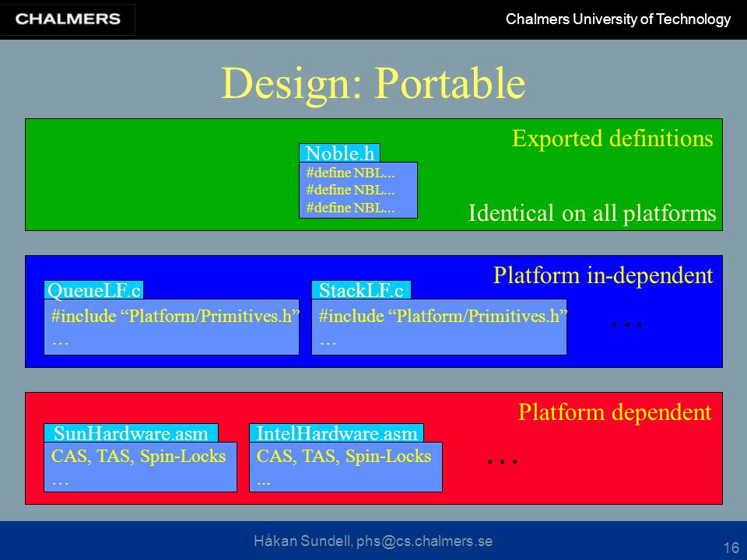The width and height of the screenshot is (747, 560).
Task: Click the slide number 16
Action: coord(731,547)
